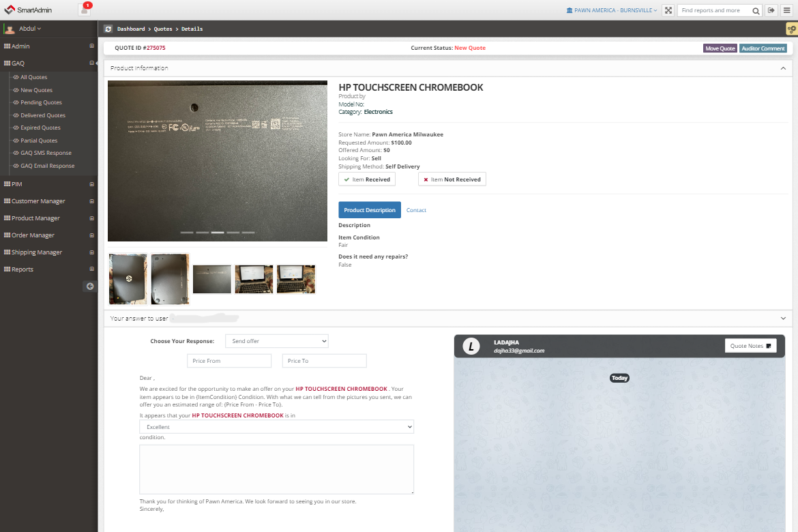Click the Electronics category link

[x=378, y=112]
